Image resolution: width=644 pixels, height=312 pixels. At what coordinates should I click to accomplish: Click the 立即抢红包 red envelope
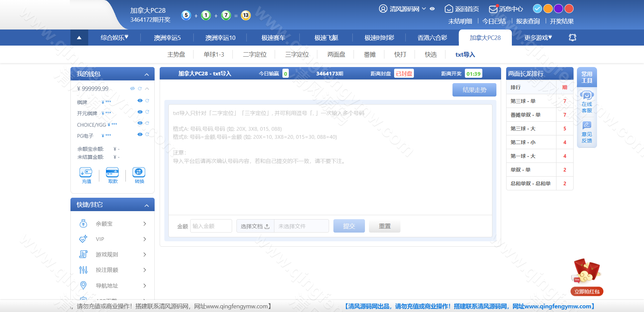pos(587,277)
